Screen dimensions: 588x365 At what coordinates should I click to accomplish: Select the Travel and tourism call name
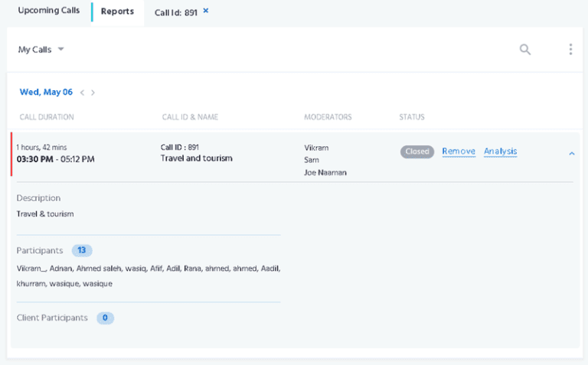click(x=196, y=158)
